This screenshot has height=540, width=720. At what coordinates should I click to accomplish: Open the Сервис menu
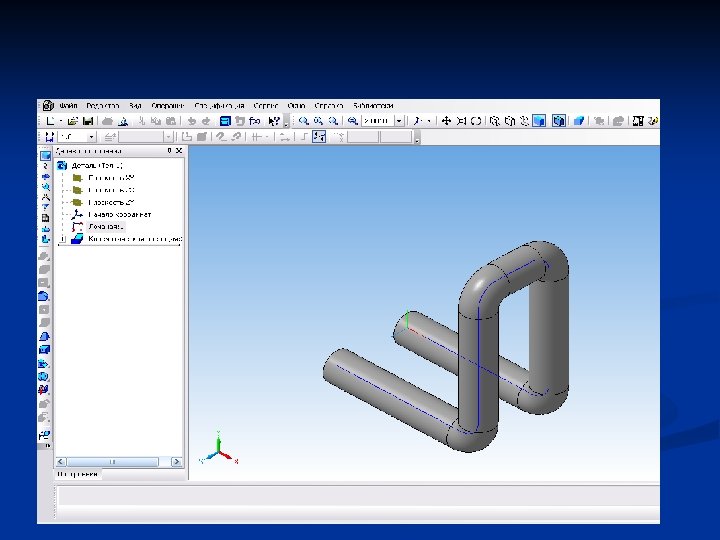tap(266, 106)
